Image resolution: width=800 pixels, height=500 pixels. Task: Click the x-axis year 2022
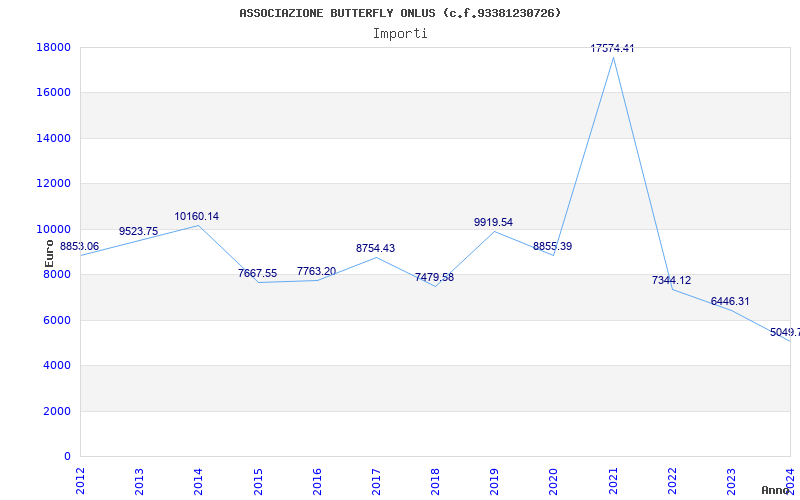coord(672,481)
